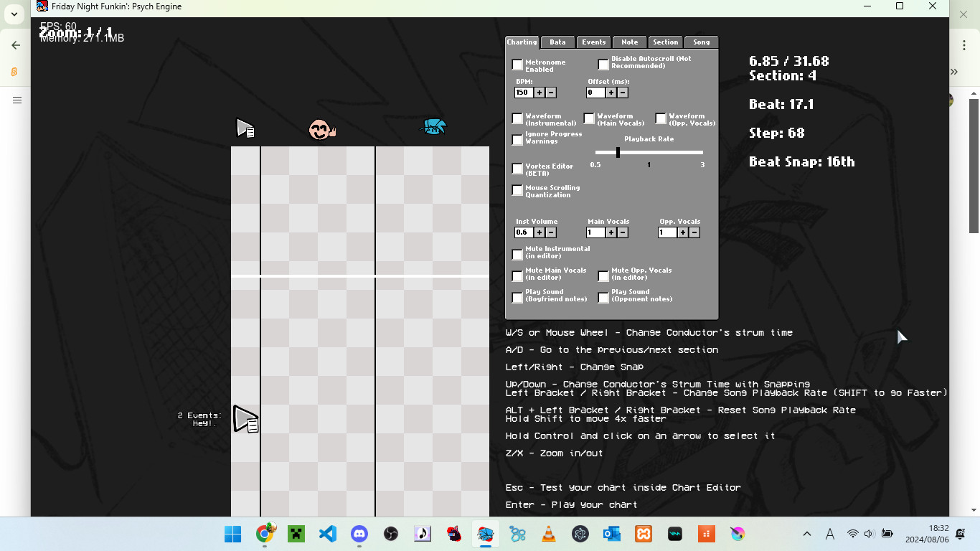Increase Offset (ms) with plus button
Image resolution: width=980 pixels, height=551 pixels.
(611, 93)
